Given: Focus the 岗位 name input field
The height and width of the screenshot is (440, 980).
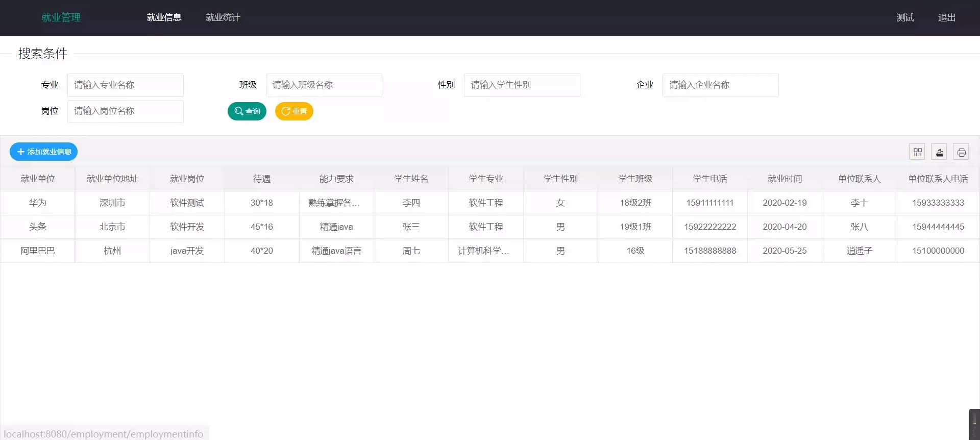Looking at the screenshot, I should [x=126, y=111].
